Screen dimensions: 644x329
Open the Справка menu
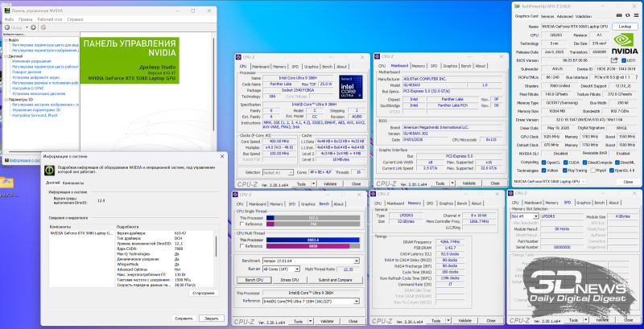(x=75, y=19)
